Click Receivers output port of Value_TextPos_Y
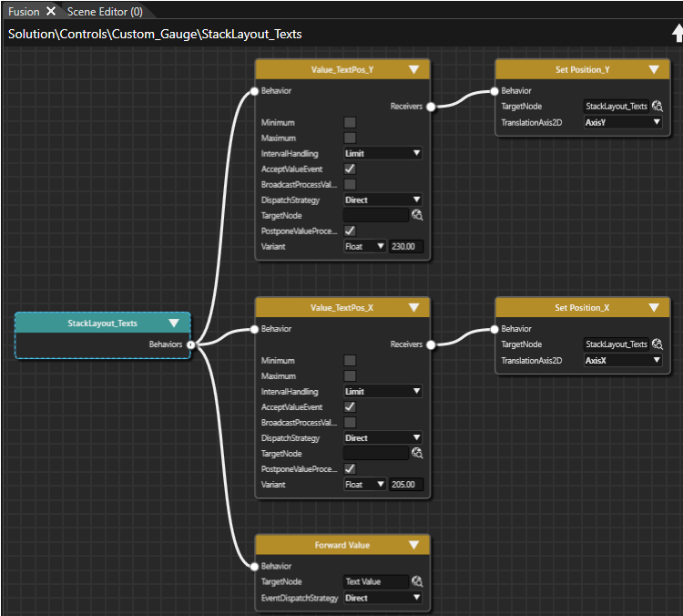This screenshot has height=616, width=683. pos(431,107)
